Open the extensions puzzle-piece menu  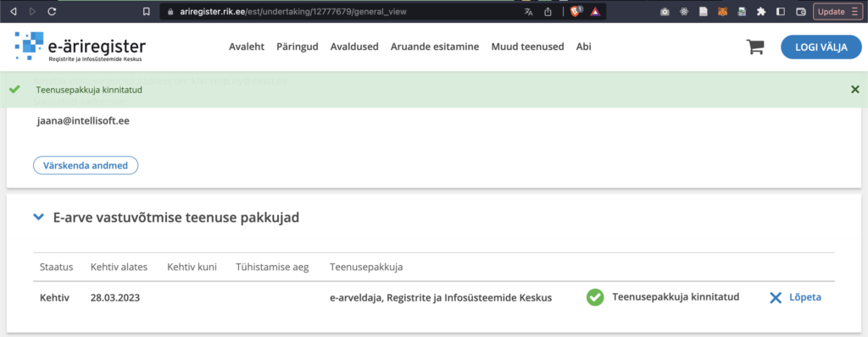(761, 11)
